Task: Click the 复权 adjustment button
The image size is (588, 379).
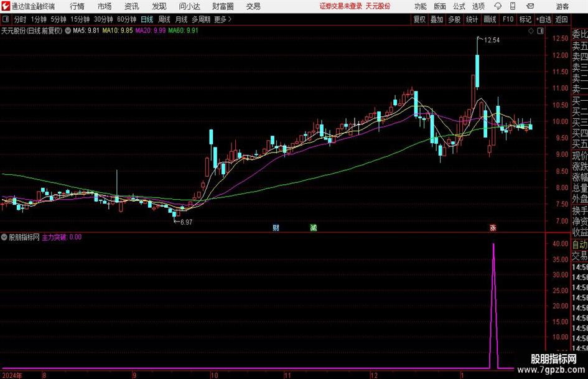Action: 419,19
